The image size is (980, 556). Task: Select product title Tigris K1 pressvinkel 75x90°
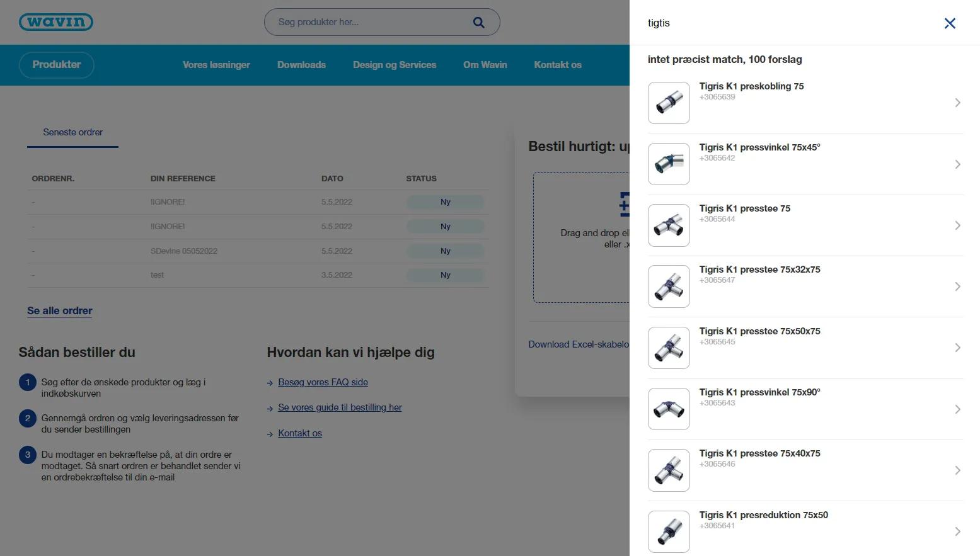(x=759, y=392)
